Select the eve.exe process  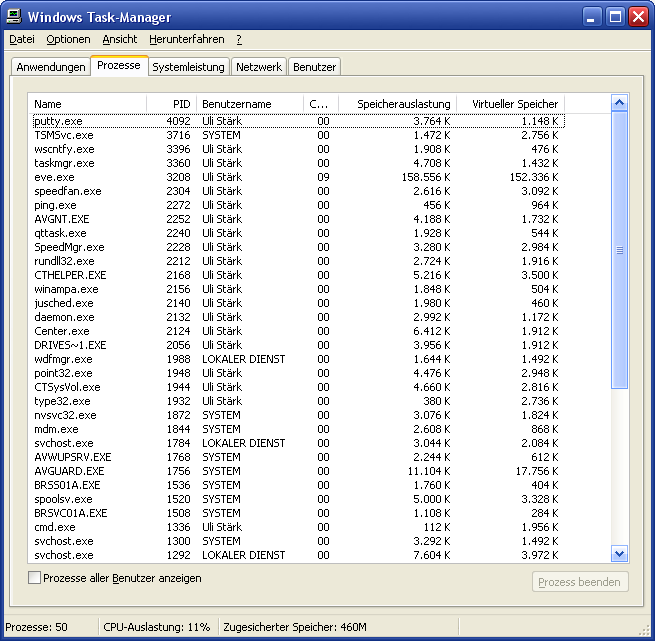tap(298, 177)
